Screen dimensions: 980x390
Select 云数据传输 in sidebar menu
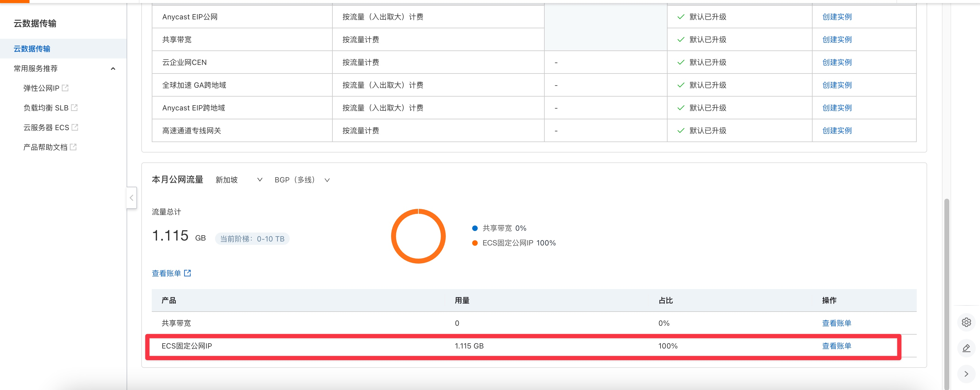[32, 49]
